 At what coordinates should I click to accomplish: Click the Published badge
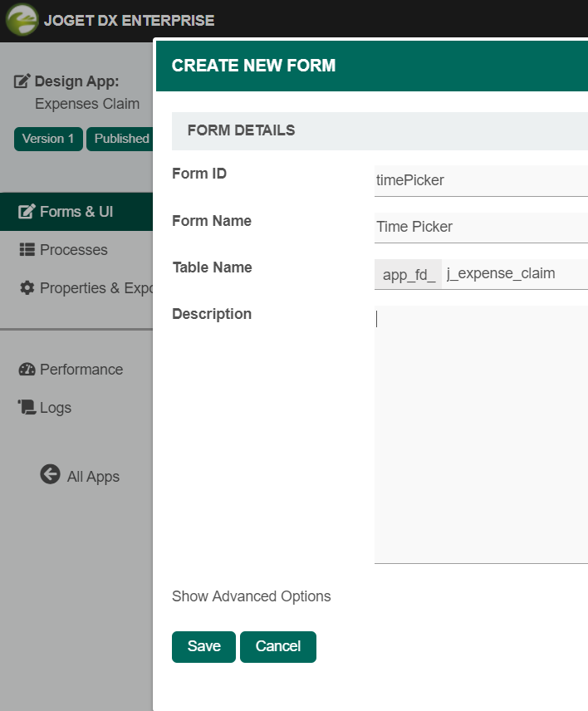pos(120,139)
